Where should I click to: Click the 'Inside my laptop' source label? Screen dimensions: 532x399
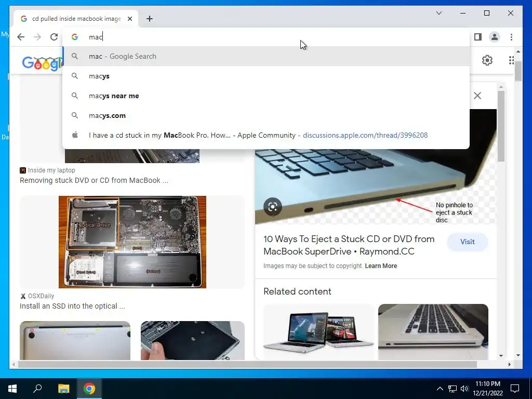tap(51, 170)
